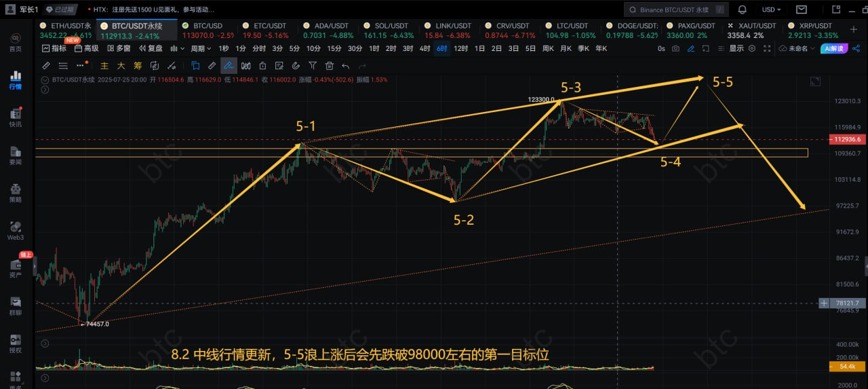Image resolution: width=868 pixels, height=389 pixels.
Task: Click the 筹 chip distribution button
Action: [138, 65]
